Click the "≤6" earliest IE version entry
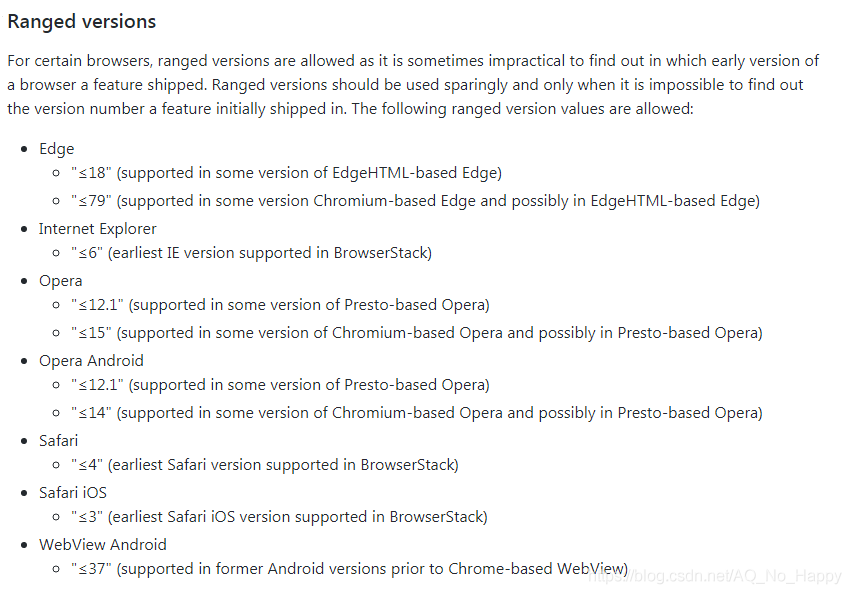The width and height of the screenshot is (851, 594). coord(251,252)
